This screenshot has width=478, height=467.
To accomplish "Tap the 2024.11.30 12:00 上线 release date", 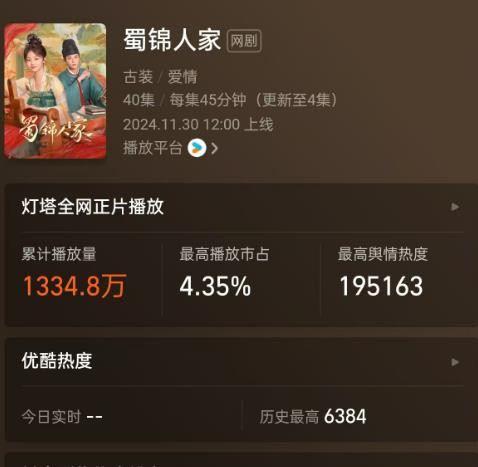I will click(x=198, y=125).
